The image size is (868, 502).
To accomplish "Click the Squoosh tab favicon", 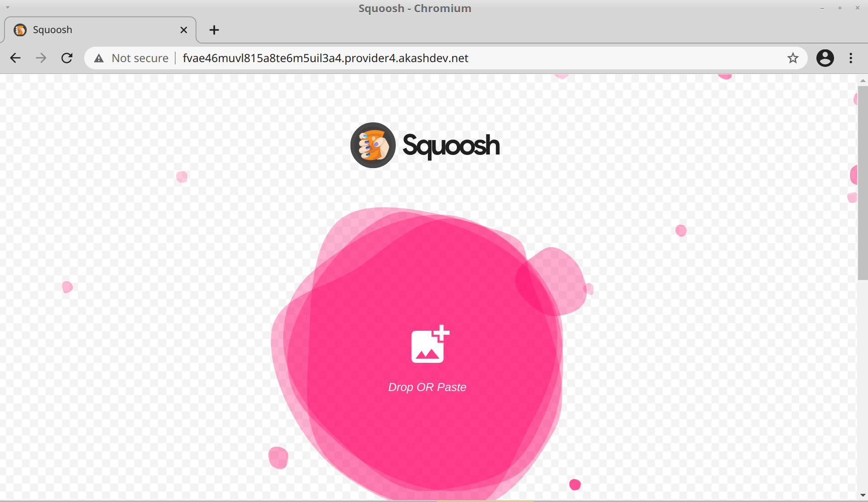I will pyautogui.click(x=20, y=30).
